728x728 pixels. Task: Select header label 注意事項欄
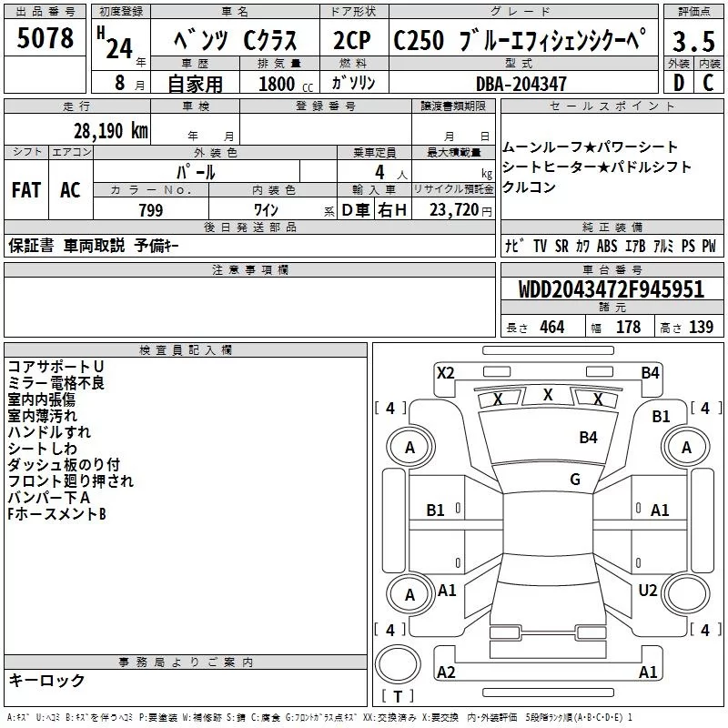point(250,269)
